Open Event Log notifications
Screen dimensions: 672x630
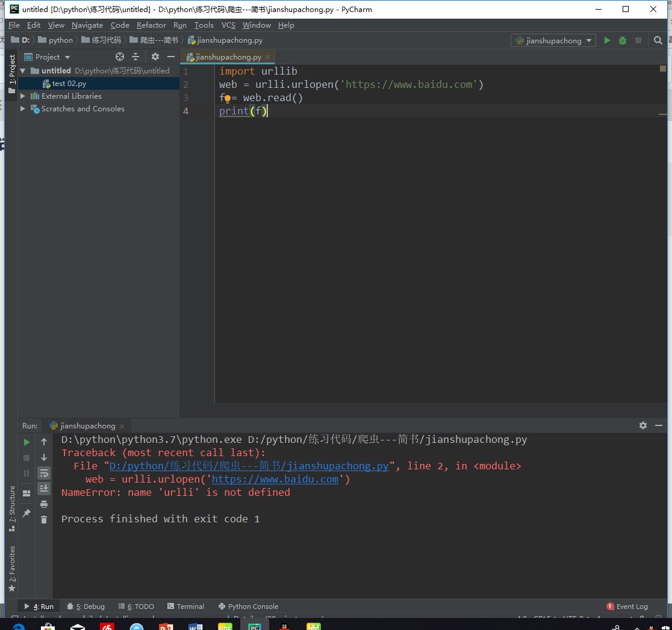pos(627,607)
